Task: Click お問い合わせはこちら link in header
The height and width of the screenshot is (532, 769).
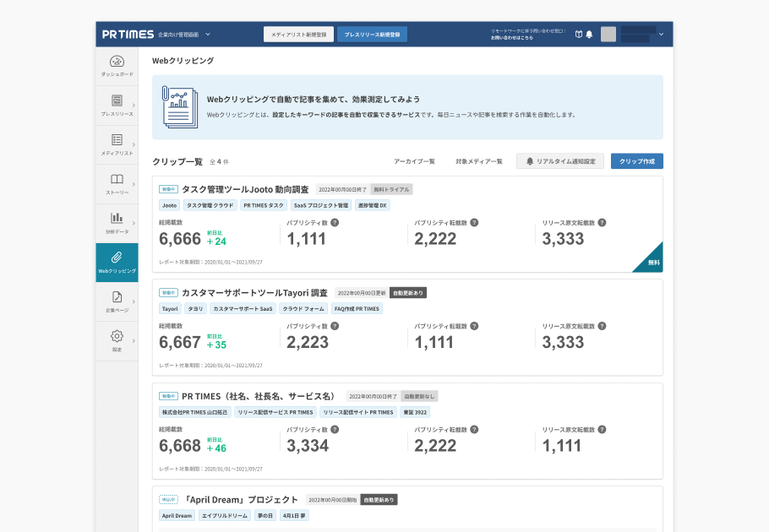Action: (511, 38)
